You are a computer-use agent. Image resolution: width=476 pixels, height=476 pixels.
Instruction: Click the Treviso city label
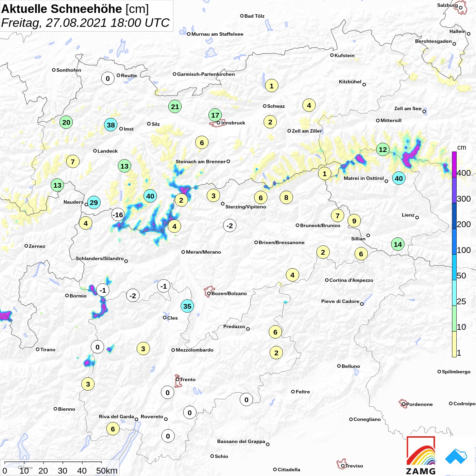tap(354, 466)
